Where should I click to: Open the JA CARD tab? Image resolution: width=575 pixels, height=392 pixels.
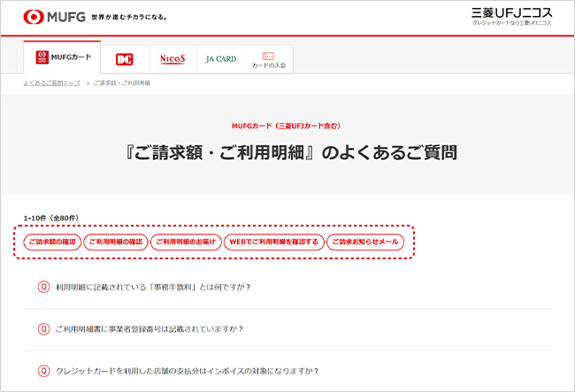(x=220, y=58)
